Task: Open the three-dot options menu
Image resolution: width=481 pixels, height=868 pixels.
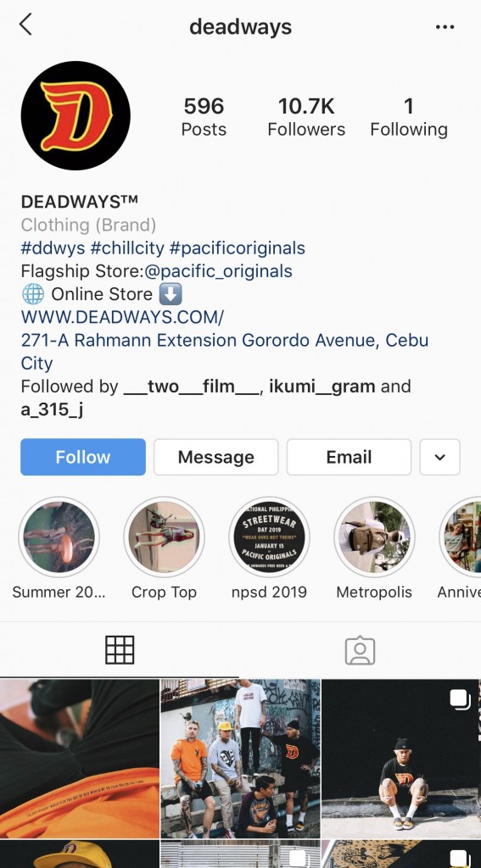Action: [445, 26]
